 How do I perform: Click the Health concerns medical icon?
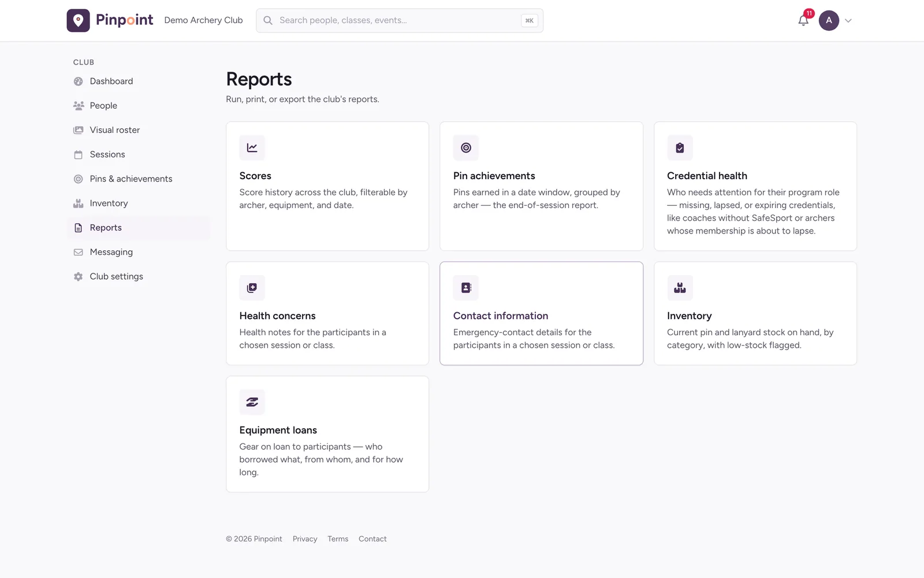(252, 288)
